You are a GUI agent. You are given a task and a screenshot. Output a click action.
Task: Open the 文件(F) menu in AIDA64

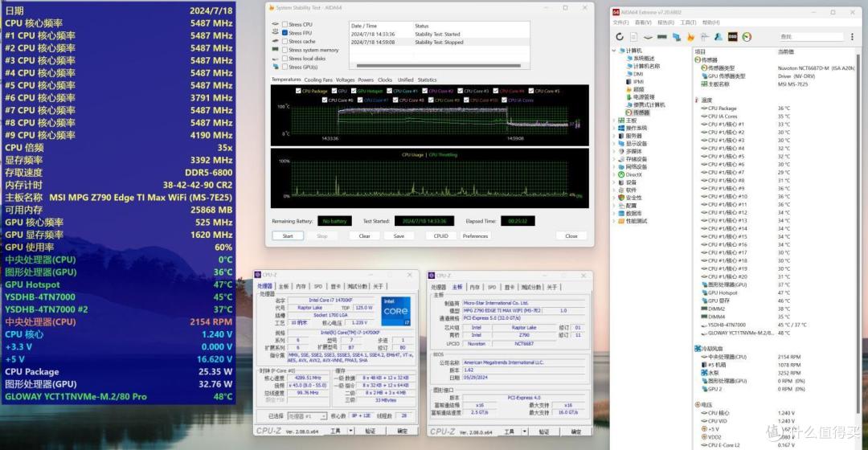pyautogui.click(x=620, y=22)
